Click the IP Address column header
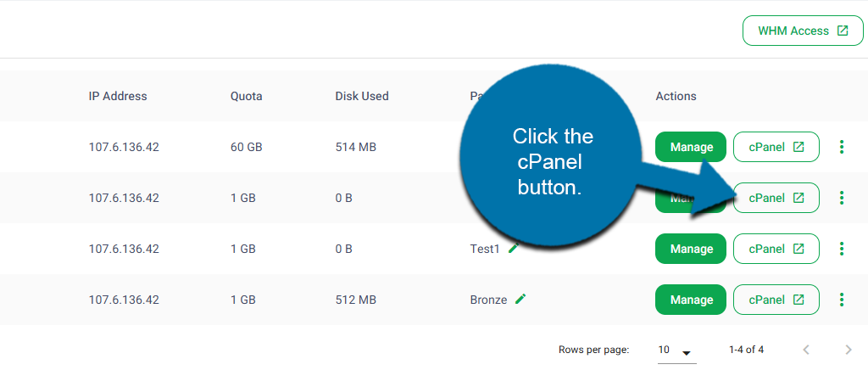The height and width of the screenshot is (387, 868). click(x=118, y=96)
